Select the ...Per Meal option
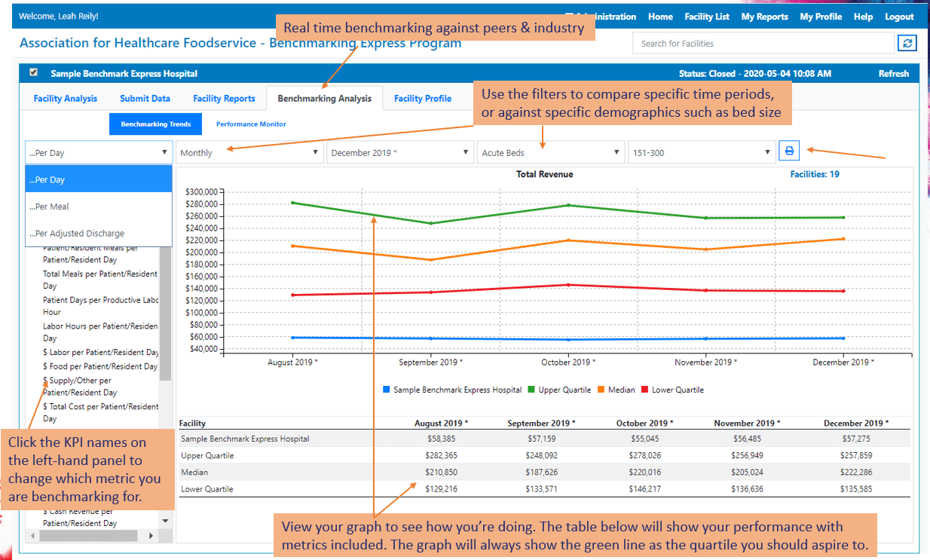 (x=99, y=207)
